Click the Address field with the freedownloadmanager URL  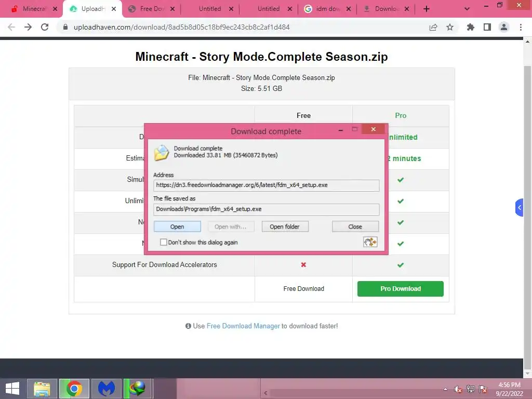[x=267, y=185]
